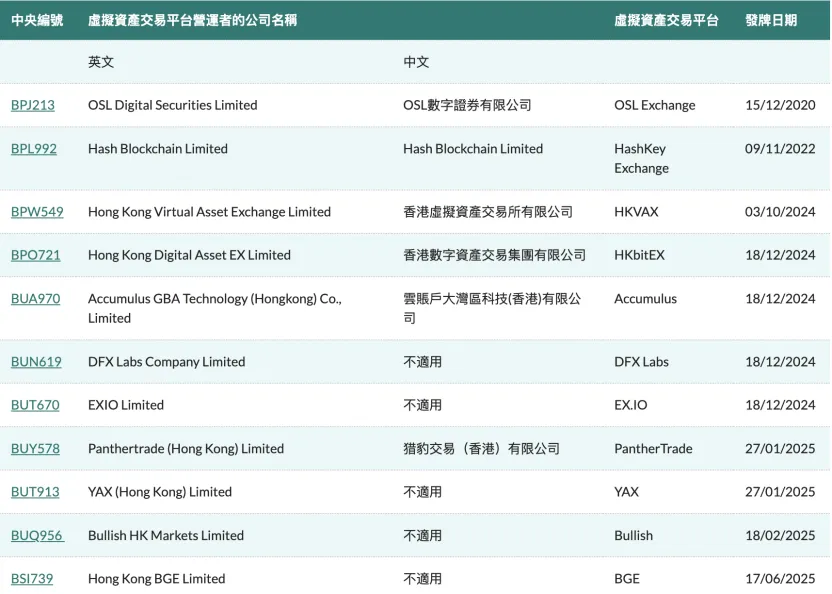Click the BPW549 link for HKVAX
Screen dimensions: 832x594
37,212
